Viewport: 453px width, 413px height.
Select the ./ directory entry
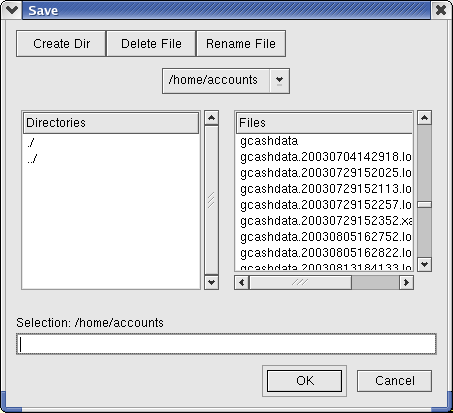tap(111, 143)
